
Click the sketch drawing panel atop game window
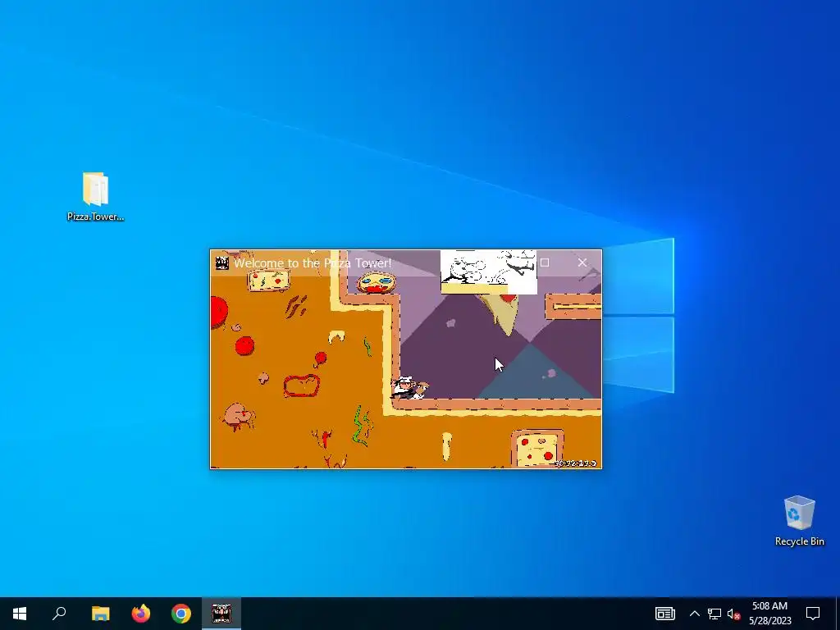coord(489,272)
